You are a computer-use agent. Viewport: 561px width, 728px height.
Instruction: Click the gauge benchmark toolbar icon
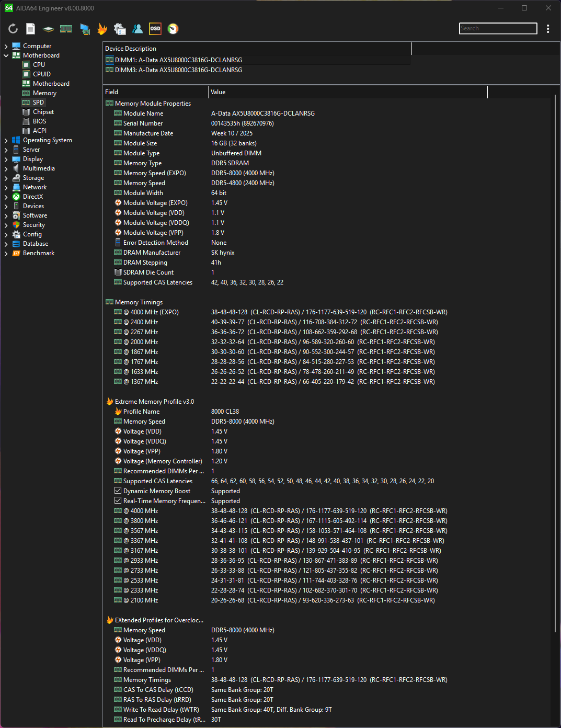(x=173, y=29)
